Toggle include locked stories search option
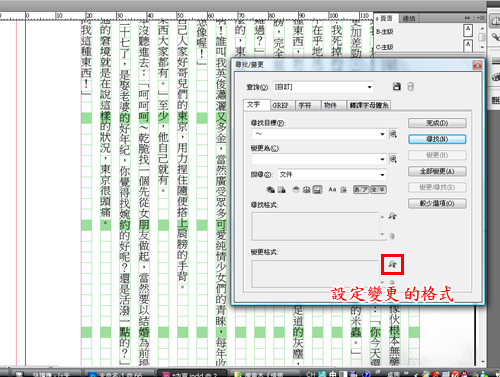The image size is (500, 377). [282, 190]
